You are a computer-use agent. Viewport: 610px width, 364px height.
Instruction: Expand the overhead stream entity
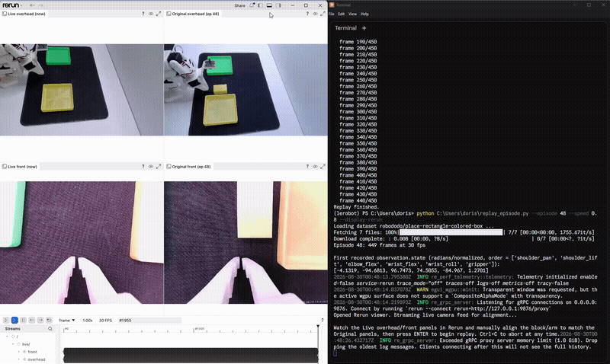pos(18,359)
